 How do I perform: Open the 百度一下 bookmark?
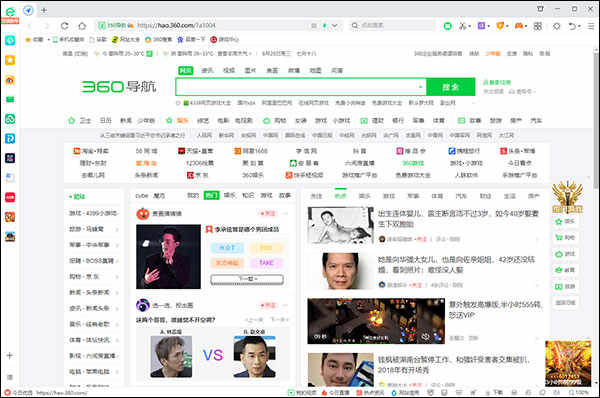[191, 39]
